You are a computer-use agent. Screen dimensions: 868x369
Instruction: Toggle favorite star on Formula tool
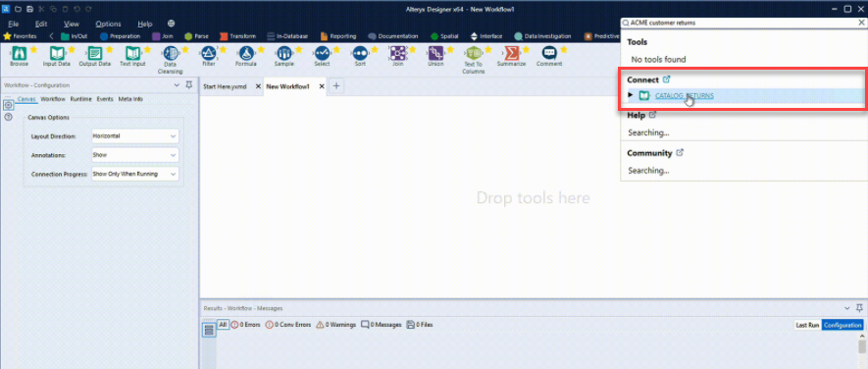pos(261,49)
